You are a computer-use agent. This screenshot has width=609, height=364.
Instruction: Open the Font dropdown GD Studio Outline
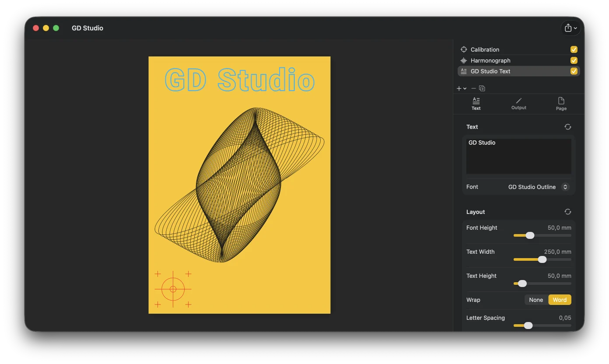click(x=539, y=187)
